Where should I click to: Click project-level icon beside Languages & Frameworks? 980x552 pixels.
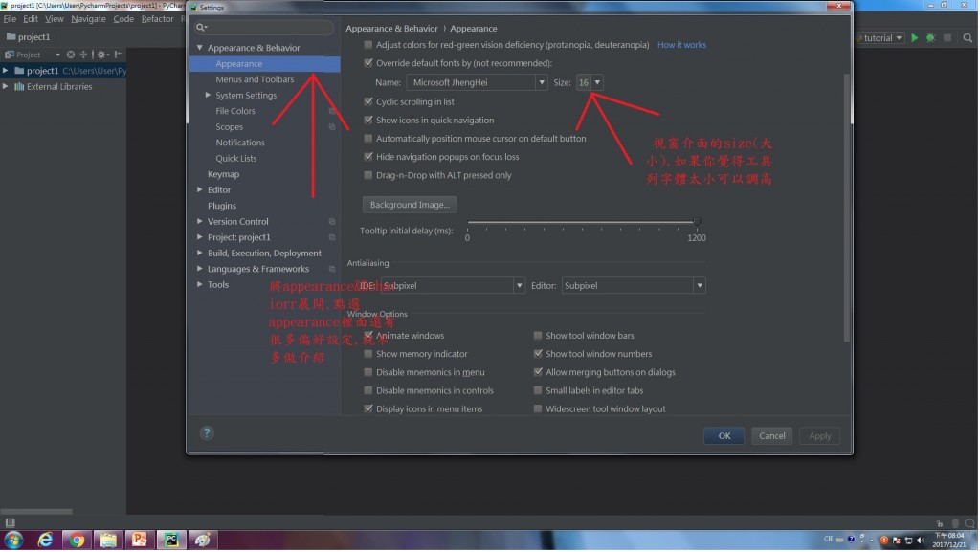[332, 269]
